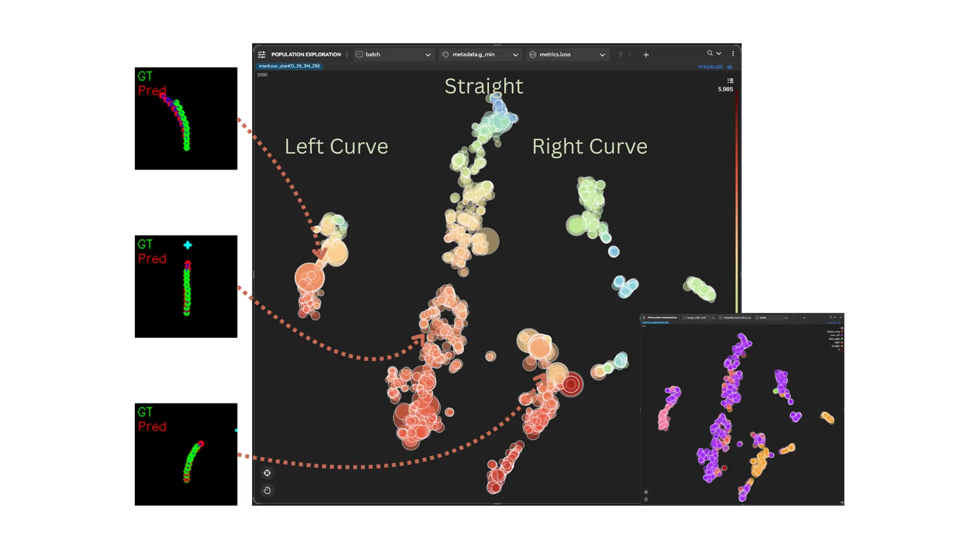
Task: Click the filter funnel icon
Action: (621, 55)
